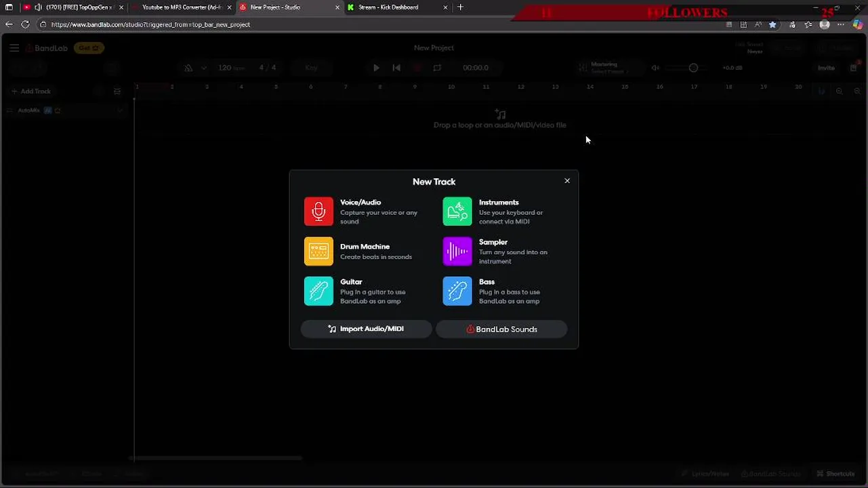The width and height of the screenshot is (868, 488).
Task: Click the collapse tracks icon beside Add Track
Action: pyautogui.click(x=117, y=91)
